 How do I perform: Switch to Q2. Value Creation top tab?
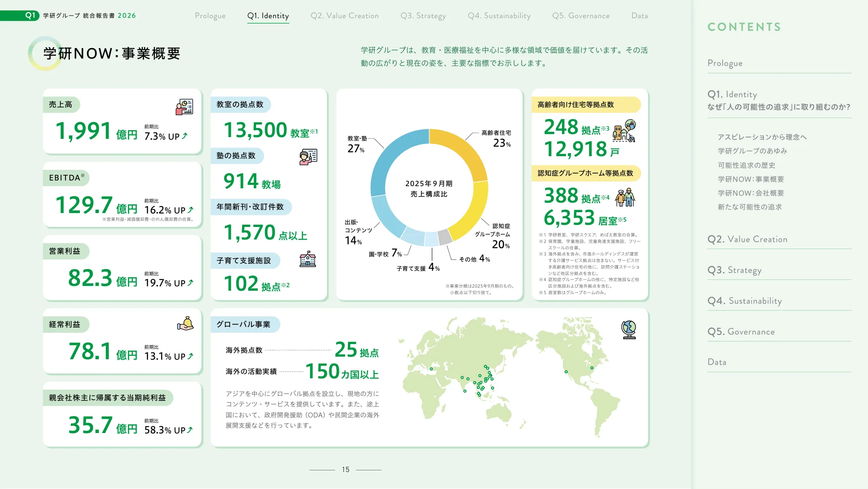tap(345, 16)
